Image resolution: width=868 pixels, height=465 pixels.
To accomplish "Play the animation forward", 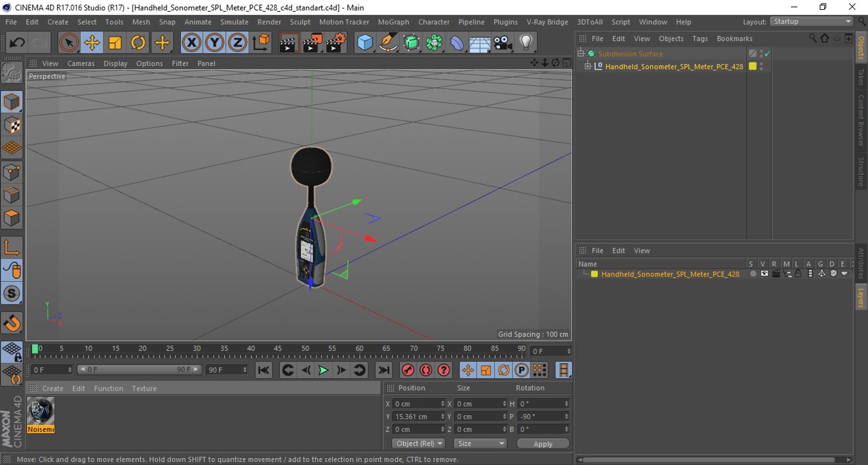I will click(323, 370).
